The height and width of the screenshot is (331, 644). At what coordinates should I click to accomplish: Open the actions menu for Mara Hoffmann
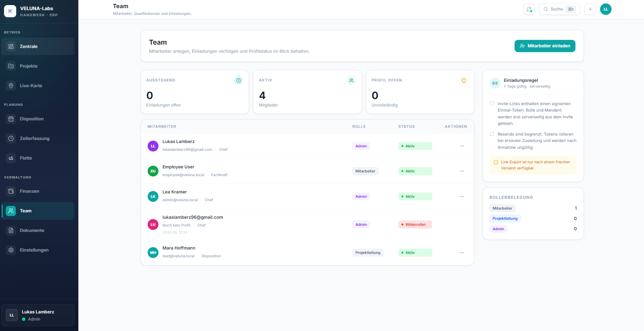462,252
